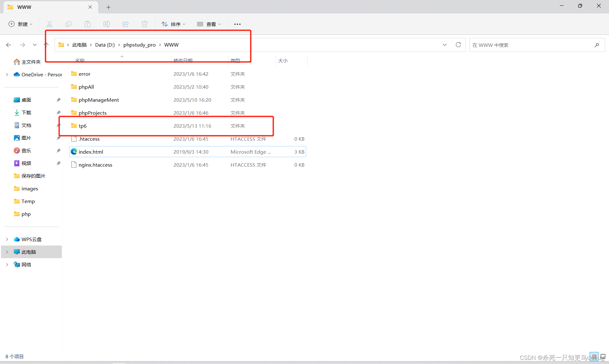Select the Copy icon in the toolbar
609x364 pixels.
coord(69,24)
